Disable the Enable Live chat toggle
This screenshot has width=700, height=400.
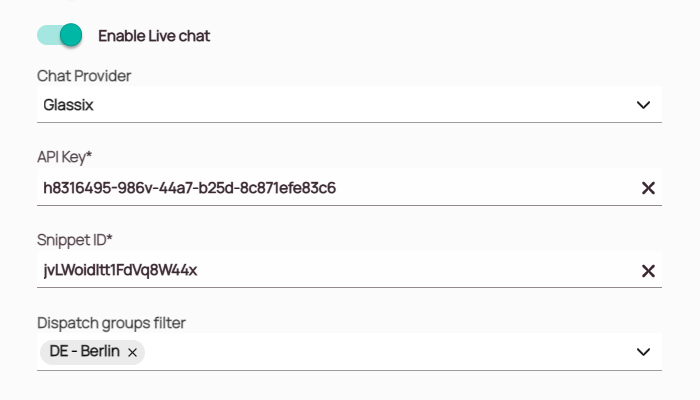tap(59, 36)
